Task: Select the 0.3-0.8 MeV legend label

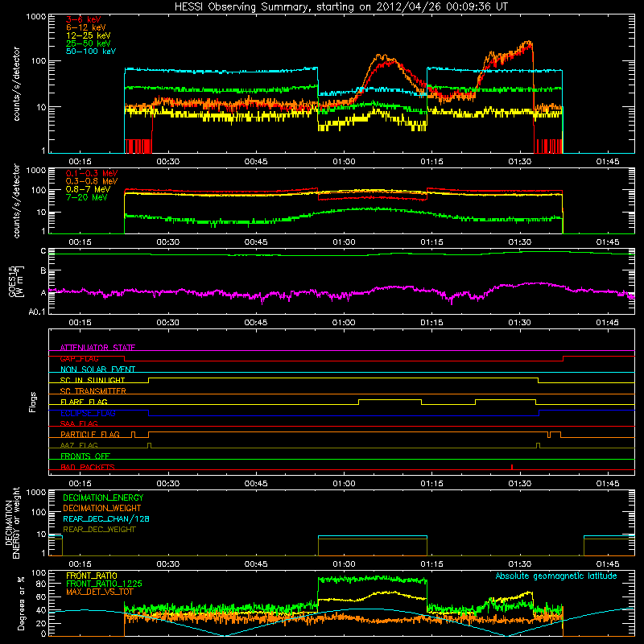Action: 92,181
